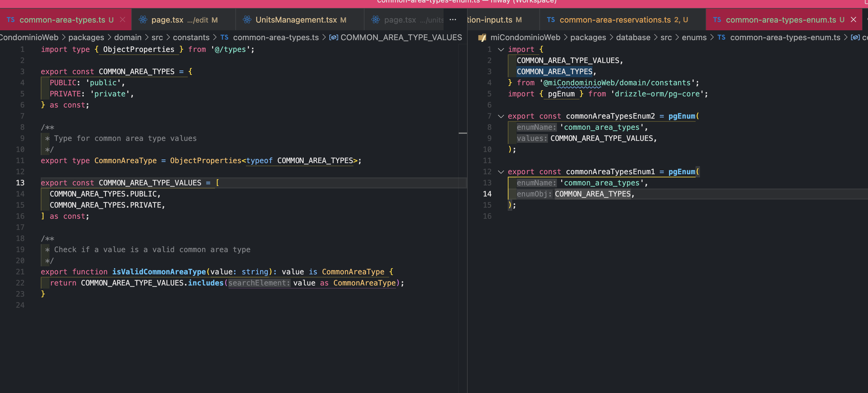The width and height of the screenshot is (868, 393).
Task: Click the 'enums' breadcrumb segment
Action: pyautogui.click(x=694, y=37)
